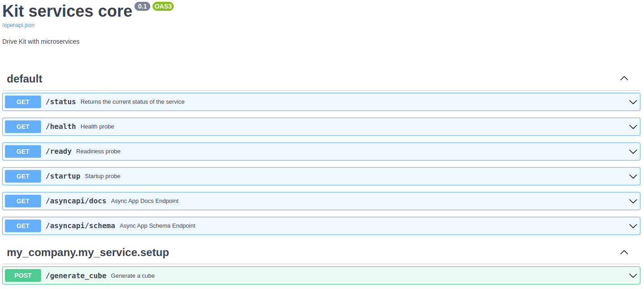Expand the /ready endpoint chevron
Viewport: 644px width, 289px height.
[x=633, y=151]
